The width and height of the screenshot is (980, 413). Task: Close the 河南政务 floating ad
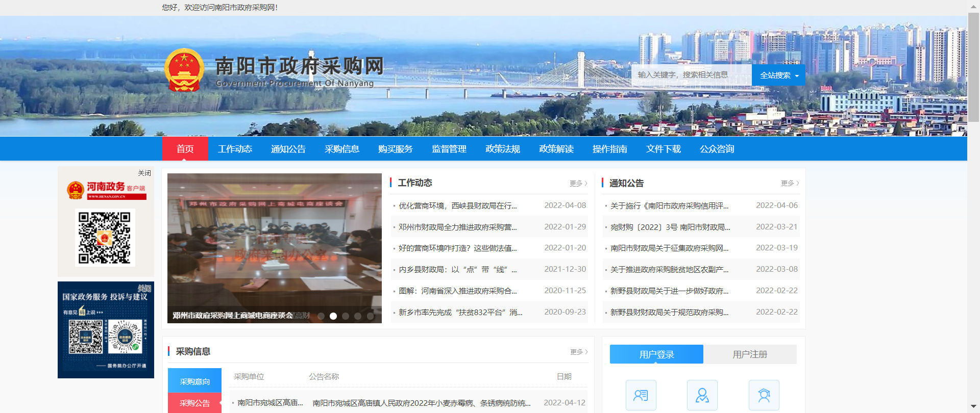(x=144, y=173)
